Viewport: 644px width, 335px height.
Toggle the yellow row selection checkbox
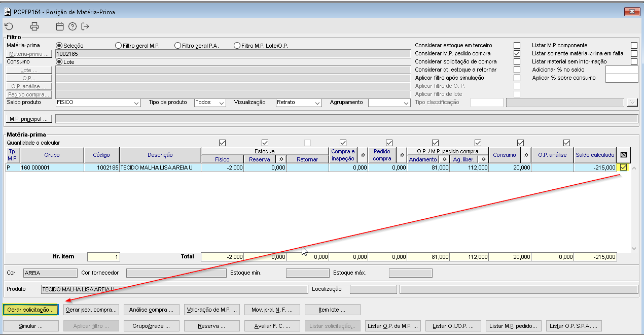click(624, 167)
